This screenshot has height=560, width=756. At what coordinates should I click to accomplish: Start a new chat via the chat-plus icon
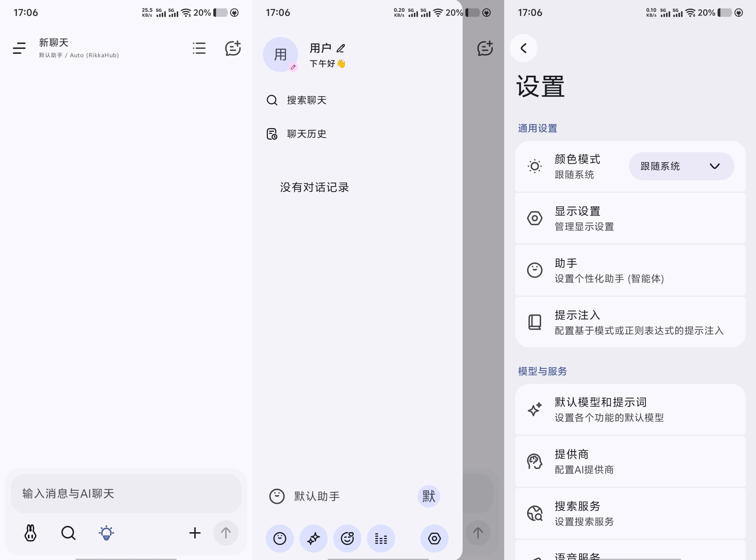click(x=233, y=49)
